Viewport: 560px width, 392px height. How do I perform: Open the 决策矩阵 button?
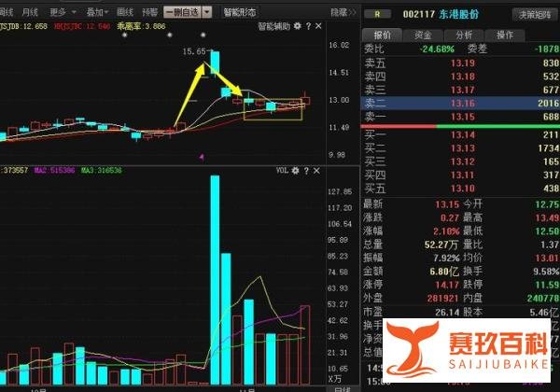(535, 15)
